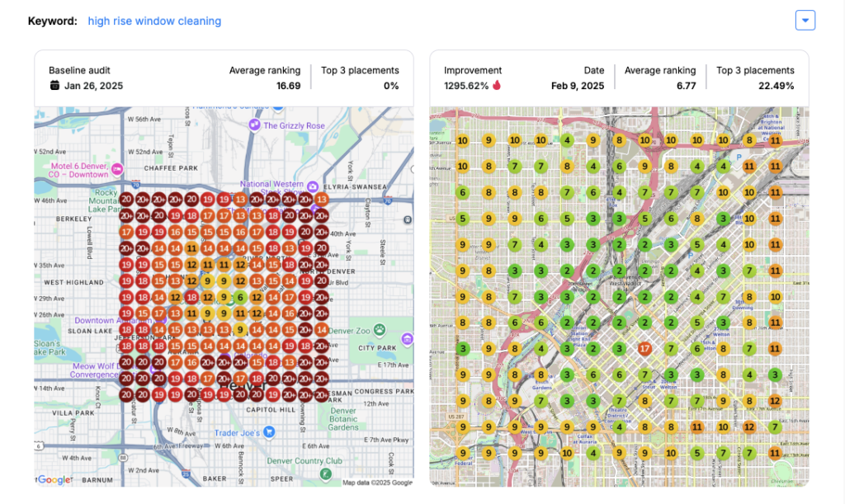845x504 pixels.
Task: Open the 'high rise window cleaning' keyword link
Action: point(154,21)
